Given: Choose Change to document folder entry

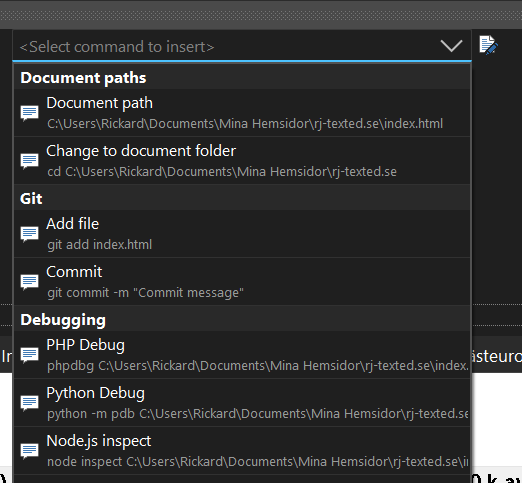Looking at the screenshot, I should pyautogui.click(x=242, y=161).
